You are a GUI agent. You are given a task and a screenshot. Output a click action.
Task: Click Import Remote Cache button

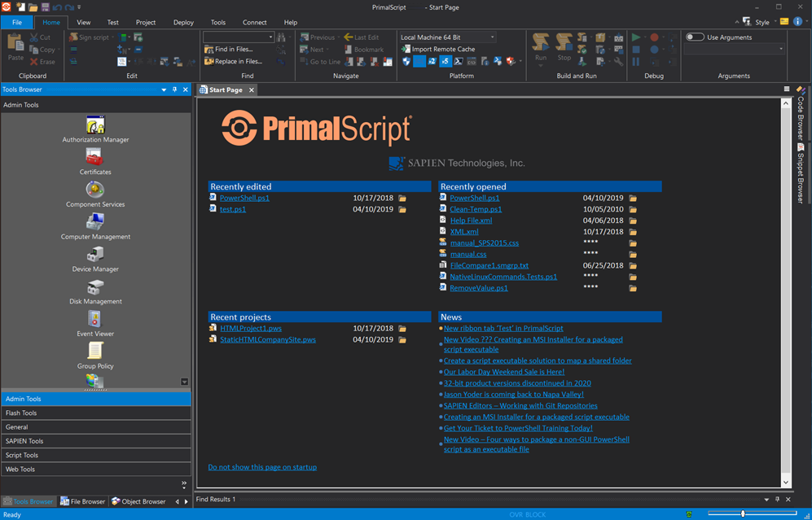coord(438,49)
